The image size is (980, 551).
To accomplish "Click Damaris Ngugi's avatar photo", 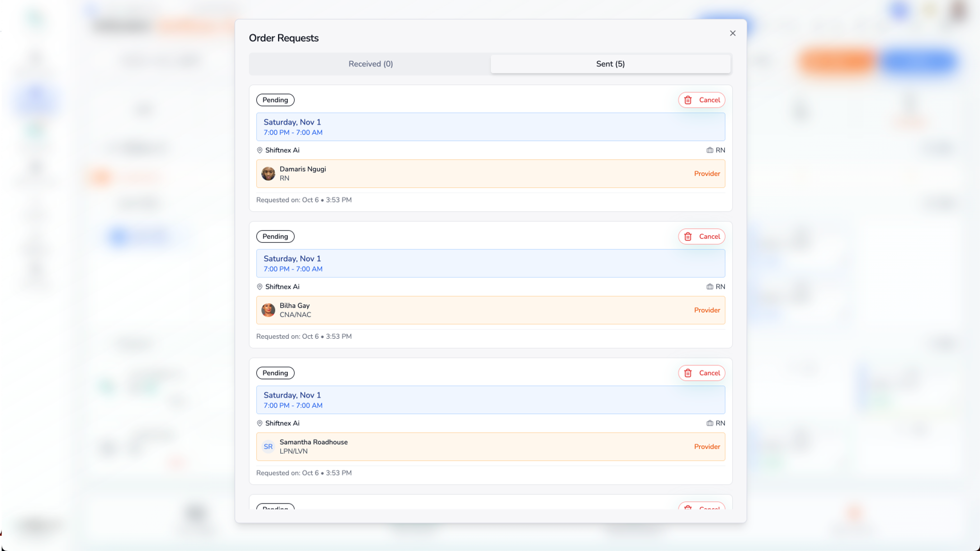I will pyautogui.click(x=268, y=173).
